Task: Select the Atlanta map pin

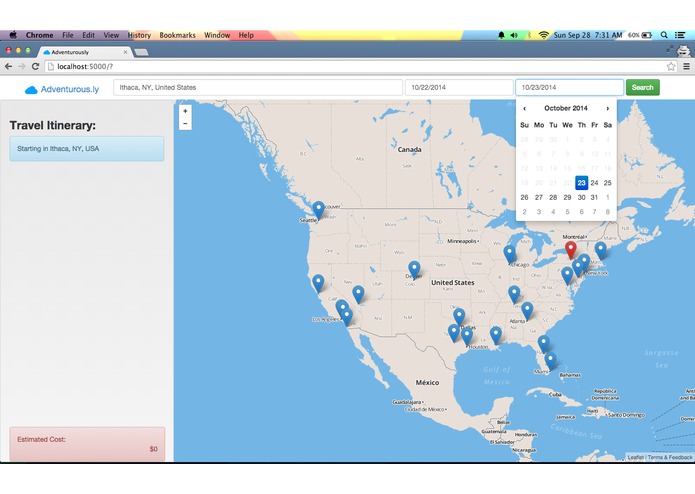Action: point(527,311)
